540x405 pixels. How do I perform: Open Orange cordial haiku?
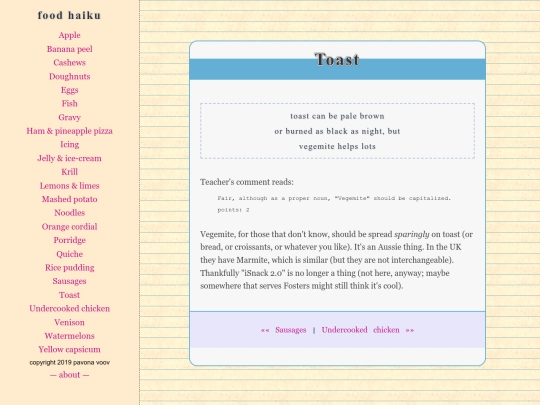pyautogui.click(x=70, y=227)
